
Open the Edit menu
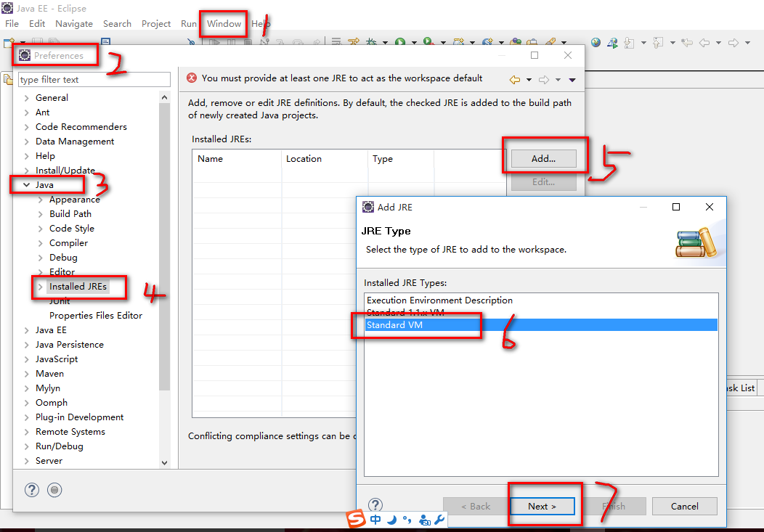pyautogui.click(x=37, y=23)
